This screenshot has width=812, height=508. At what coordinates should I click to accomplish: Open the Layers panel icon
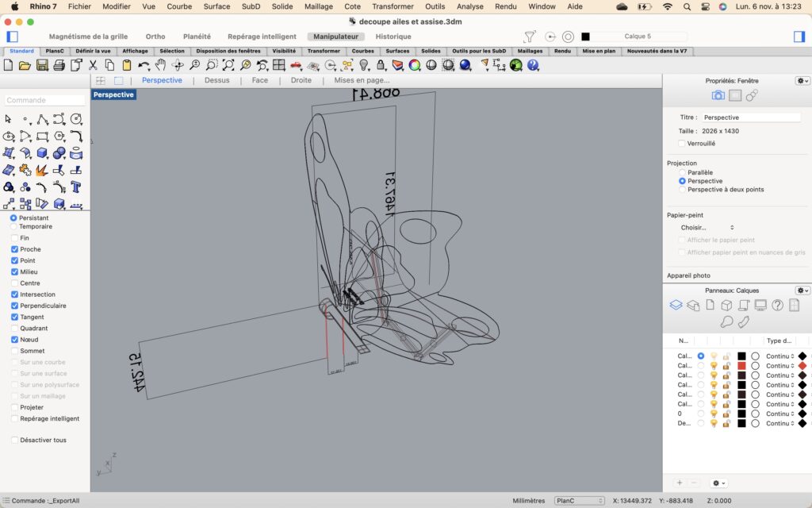pyautogui.click(x=676, y=305)
